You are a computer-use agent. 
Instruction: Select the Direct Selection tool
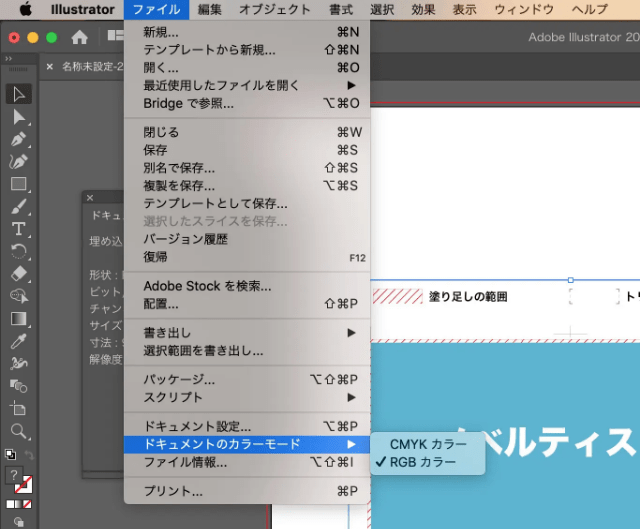[18, 117]
